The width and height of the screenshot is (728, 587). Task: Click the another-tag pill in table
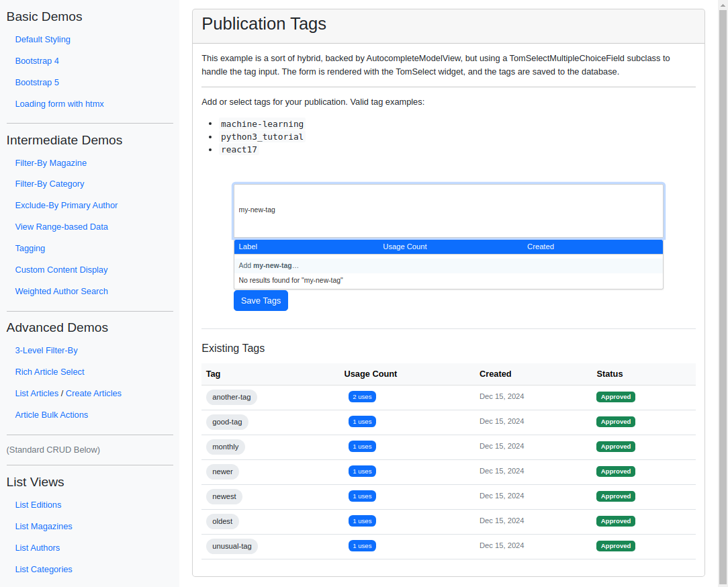coord(231,397)
